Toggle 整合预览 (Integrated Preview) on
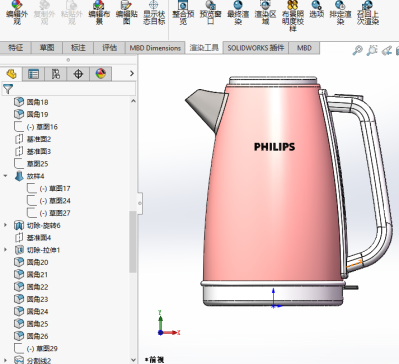The height and width of the screenshot is (364, 399). click(183, 12)
